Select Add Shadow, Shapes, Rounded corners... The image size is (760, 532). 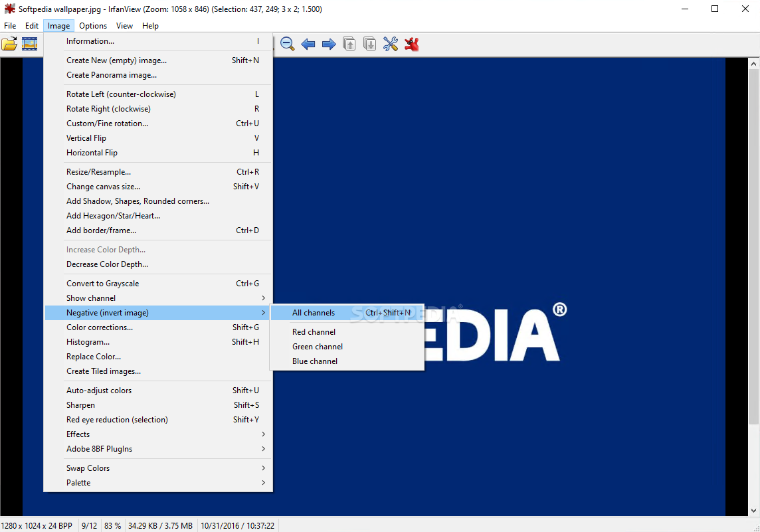158,201
